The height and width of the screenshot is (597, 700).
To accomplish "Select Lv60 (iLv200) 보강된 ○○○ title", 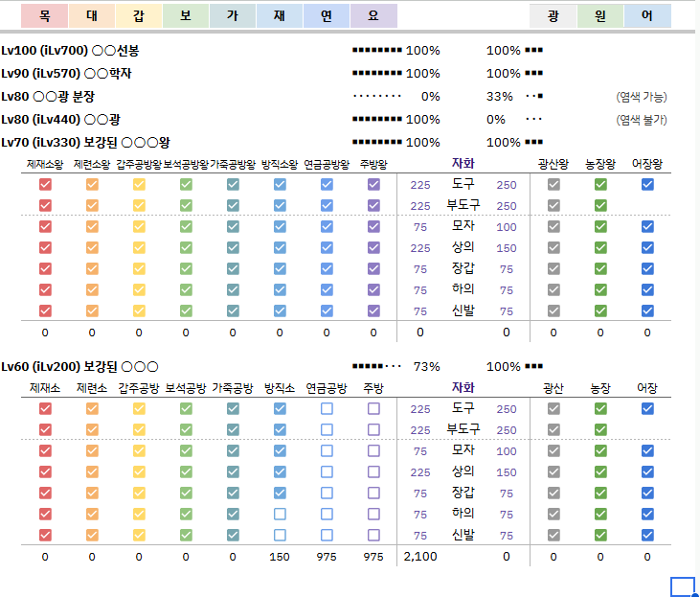I will point(79,367).
